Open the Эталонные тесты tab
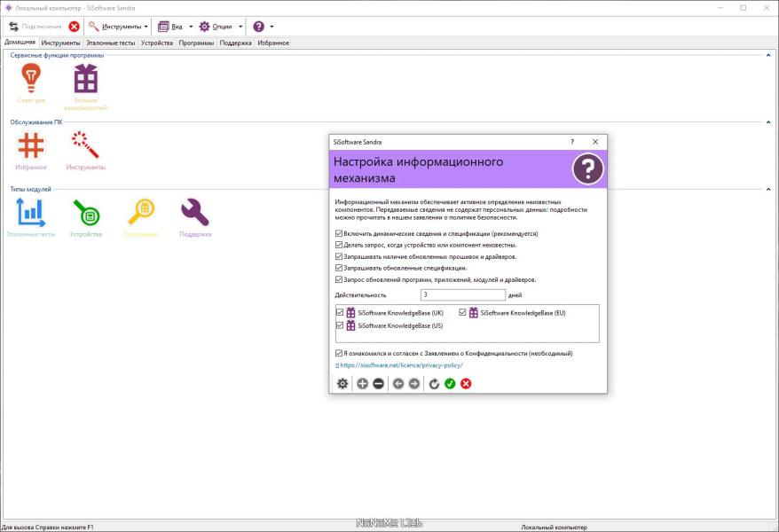This screenshot has width=779, height=532. click(x=110, y=43)
